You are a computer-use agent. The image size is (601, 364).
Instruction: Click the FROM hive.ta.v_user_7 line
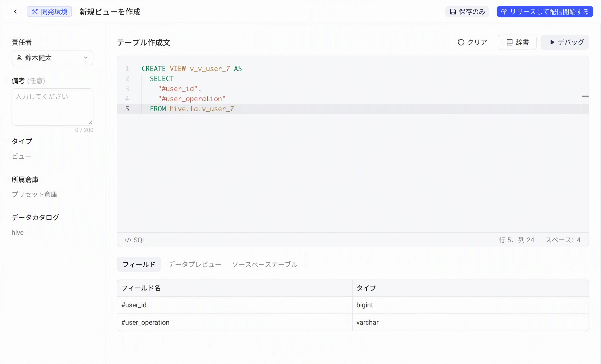click(192, 108)
